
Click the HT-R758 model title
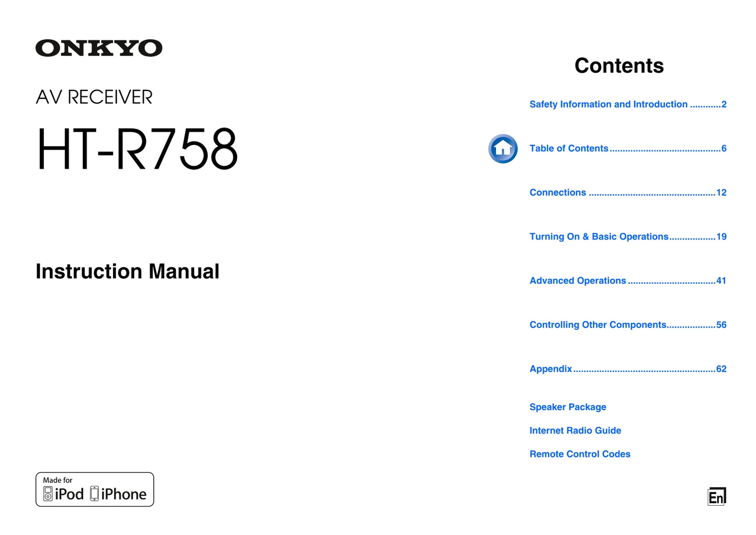(137, 150)
